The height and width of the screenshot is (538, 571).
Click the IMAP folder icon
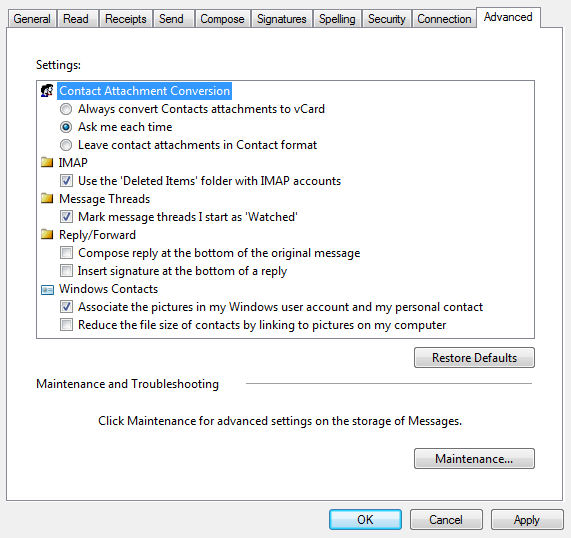pos(47,162)
